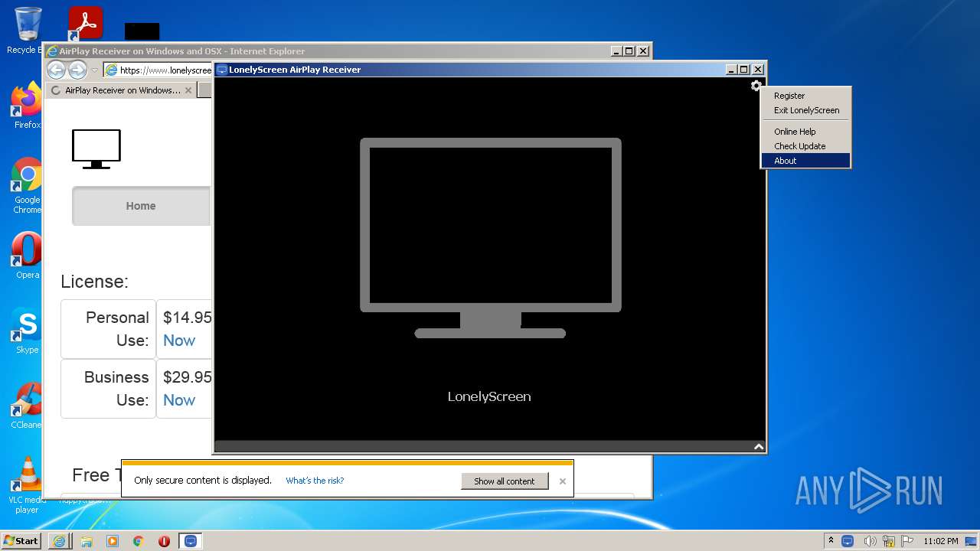Dismiss the secure content notification bar

563,481
